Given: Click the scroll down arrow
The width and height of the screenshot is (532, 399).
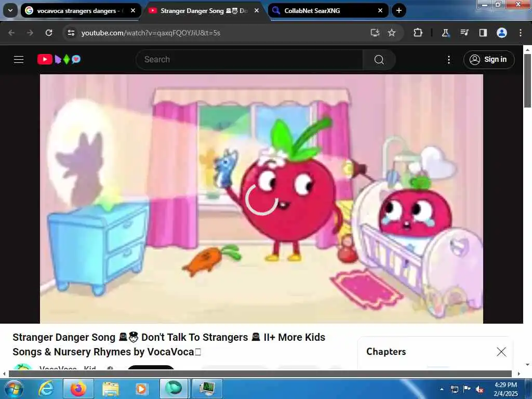Looking at the screenshot, I should coord(527,365).
